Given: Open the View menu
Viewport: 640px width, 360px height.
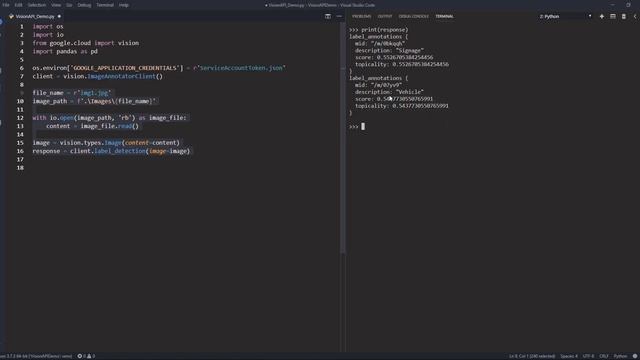Looking at the screenshot, I should pyautogui.click(x=56, y=5).
